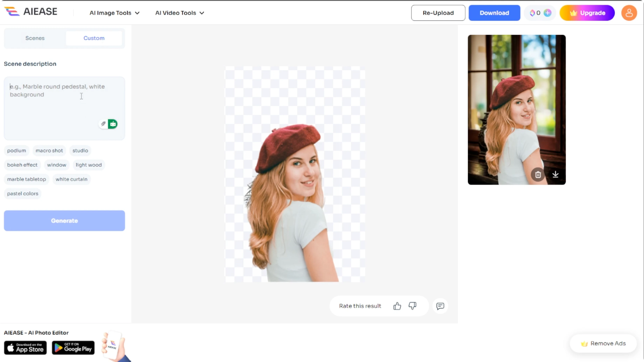Expand the AI Video Tools menu
The image size is (644, 362).
click(x=180, y=13)
